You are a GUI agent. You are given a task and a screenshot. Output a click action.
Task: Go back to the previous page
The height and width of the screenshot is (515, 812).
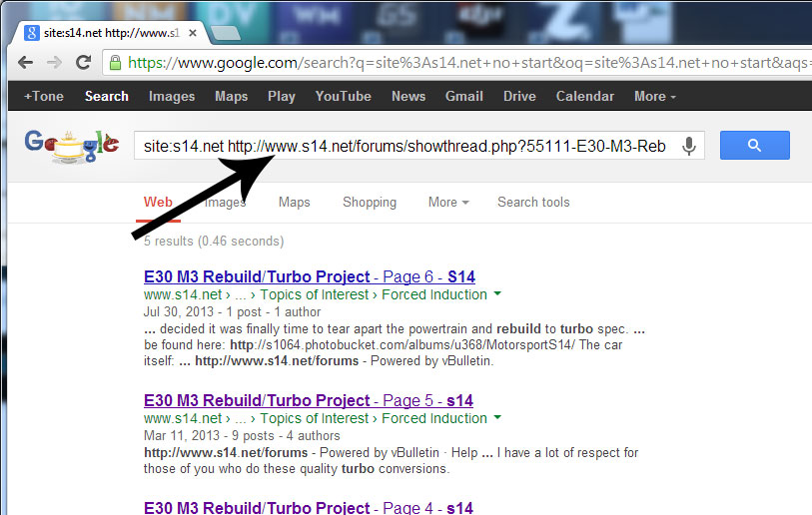pyautogui.click(x=25, y=63)
